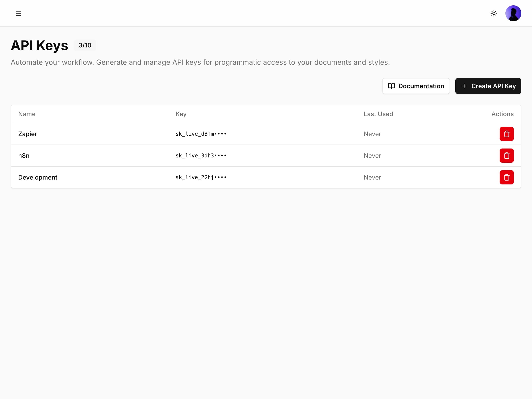Click the user profile avatar
532x399 pixels.
513,13
